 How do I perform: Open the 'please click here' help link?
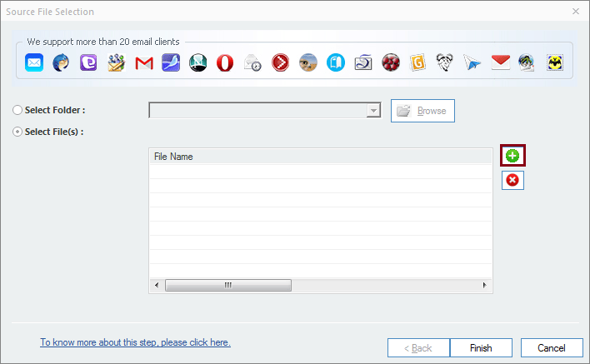[x=135, y=342]
